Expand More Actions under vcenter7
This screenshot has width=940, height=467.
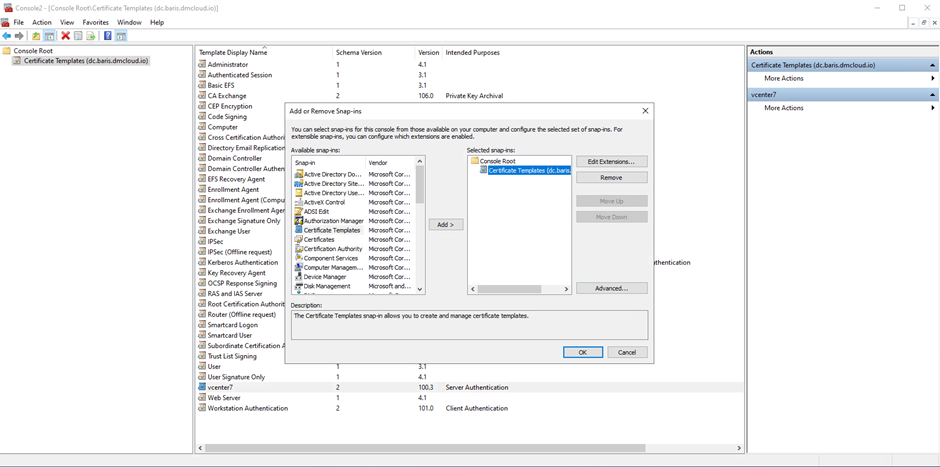(x=784, y=108)
